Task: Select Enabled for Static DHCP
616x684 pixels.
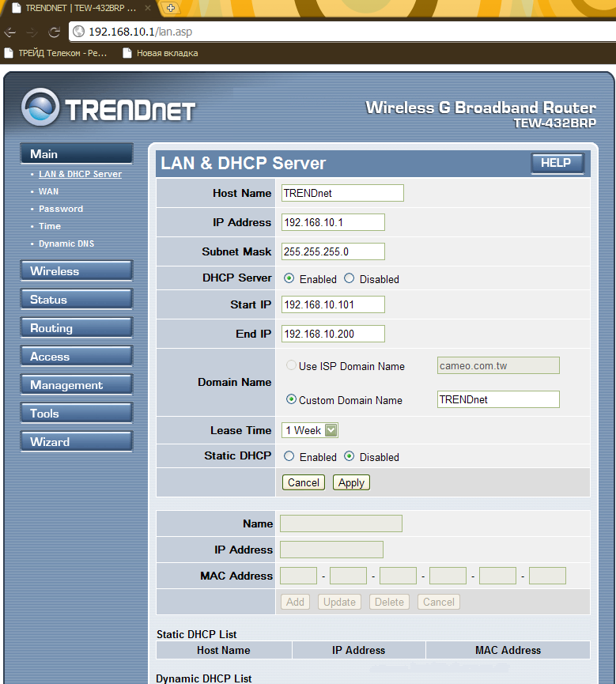Action: tap(289, 456)
